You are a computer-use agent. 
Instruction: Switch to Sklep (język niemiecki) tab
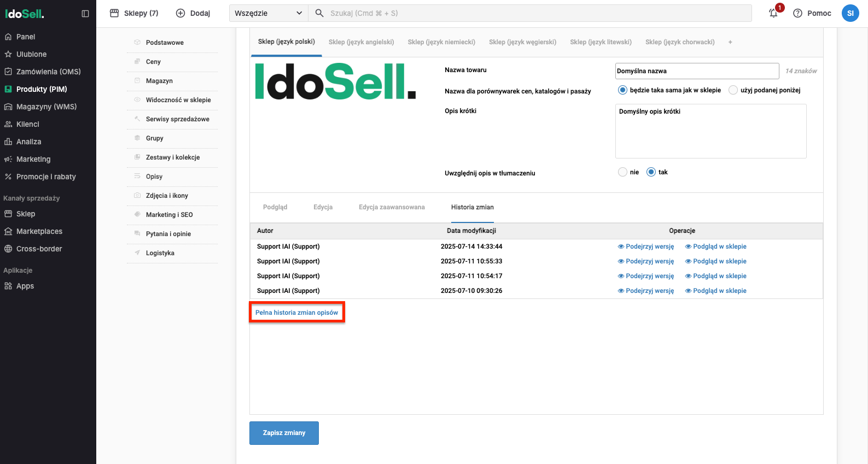[x=441, y=42]
